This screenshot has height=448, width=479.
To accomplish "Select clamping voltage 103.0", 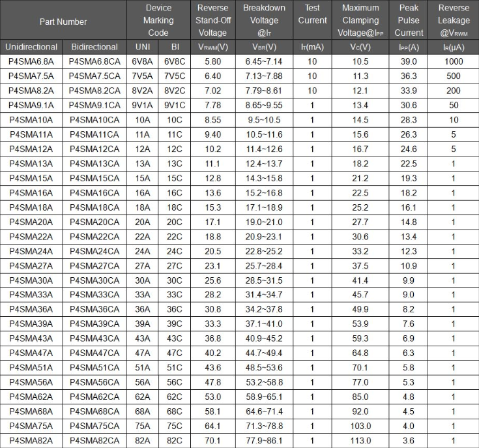I will [x=360, y=426].
